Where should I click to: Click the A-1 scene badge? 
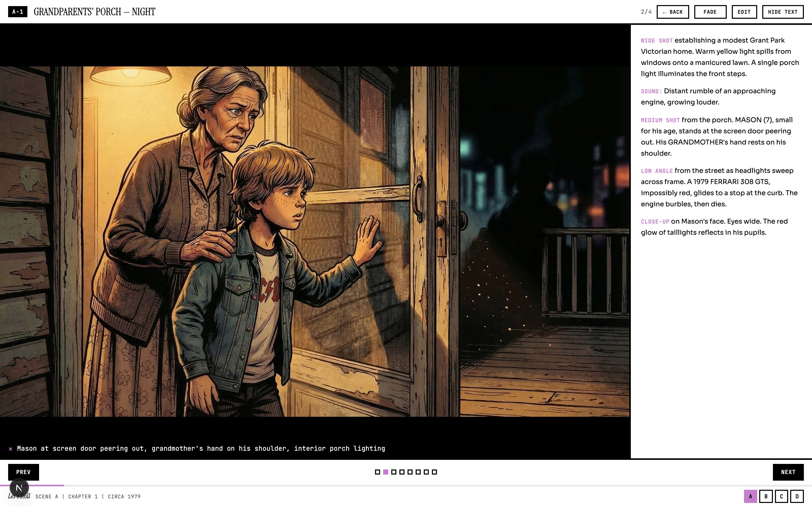point(18,12)
